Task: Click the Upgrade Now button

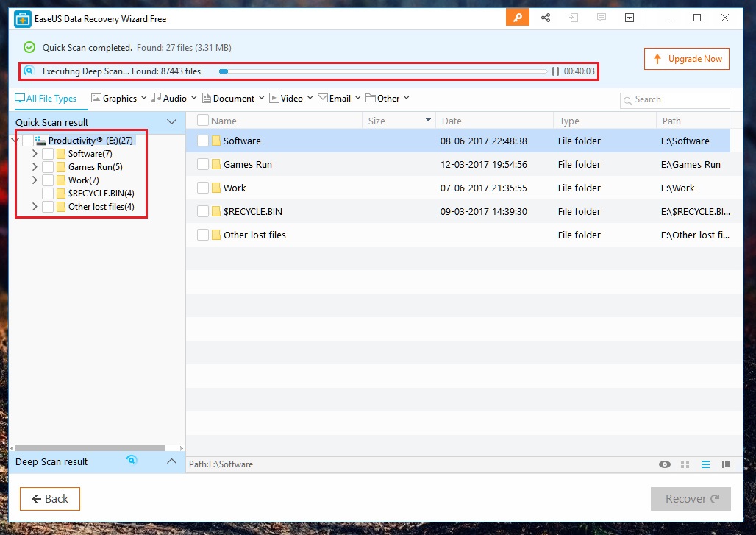Action: 687,59
